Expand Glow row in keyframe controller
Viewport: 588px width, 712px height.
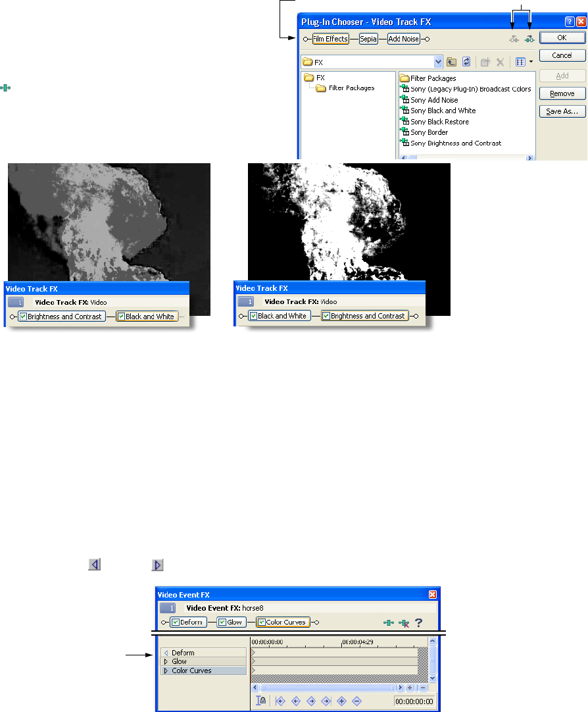[x=166, y=661]
